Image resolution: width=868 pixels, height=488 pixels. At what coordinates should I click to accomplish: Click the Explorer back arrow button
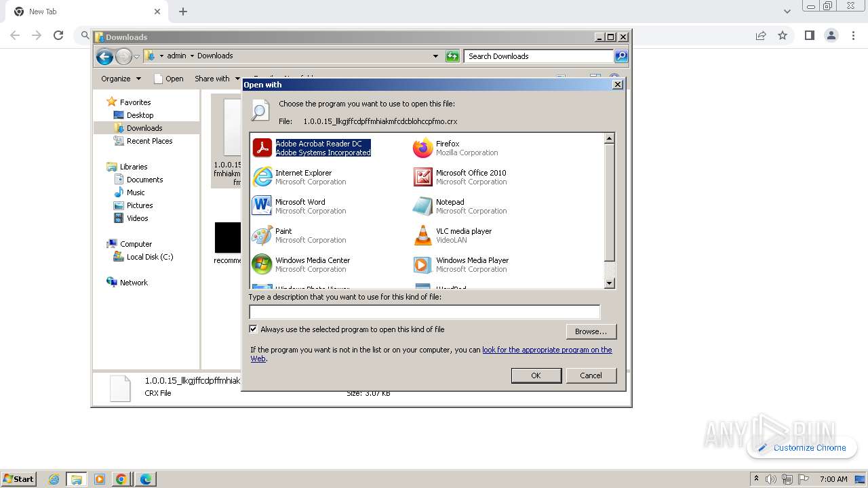[x=104, y=56]
